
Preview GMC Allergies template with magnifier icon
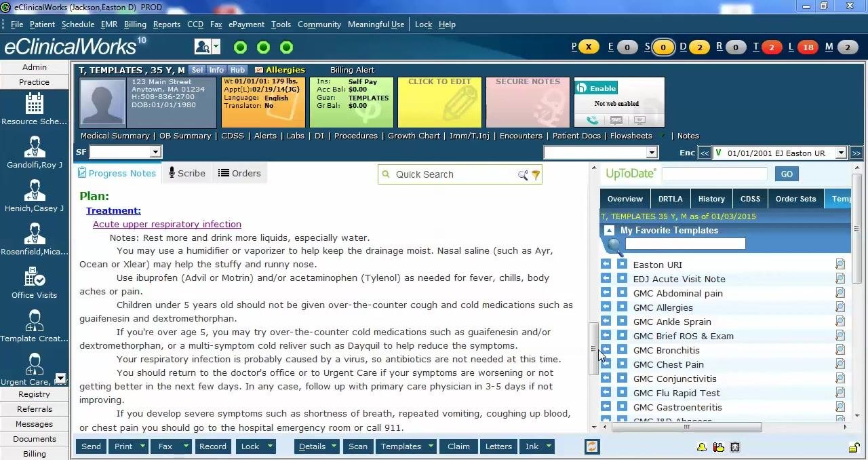[840, 307]
